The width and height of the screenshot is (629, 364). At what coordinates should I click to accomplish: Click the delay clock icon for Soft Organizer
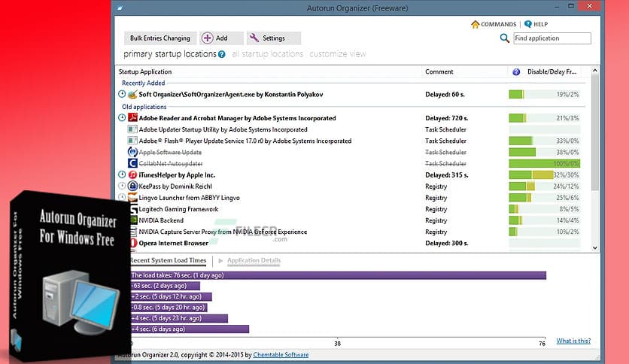point(122,94)
